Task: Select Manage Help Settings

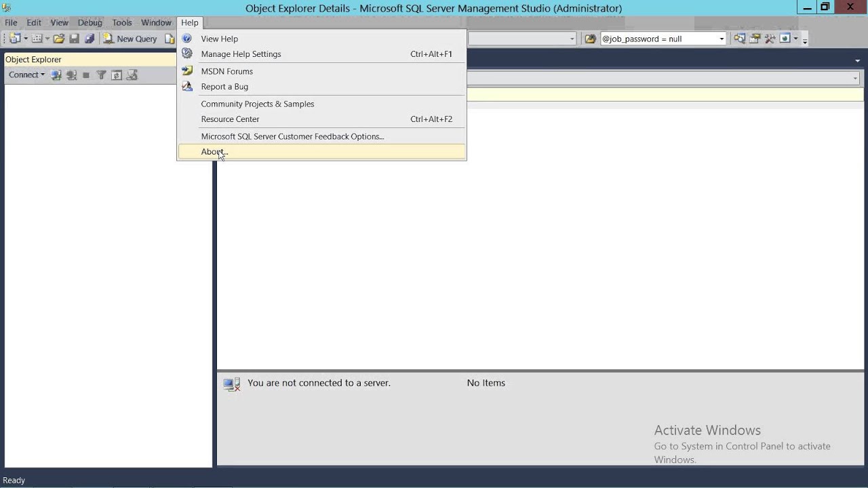Action: pyautogui.click(x=321, y=54)
